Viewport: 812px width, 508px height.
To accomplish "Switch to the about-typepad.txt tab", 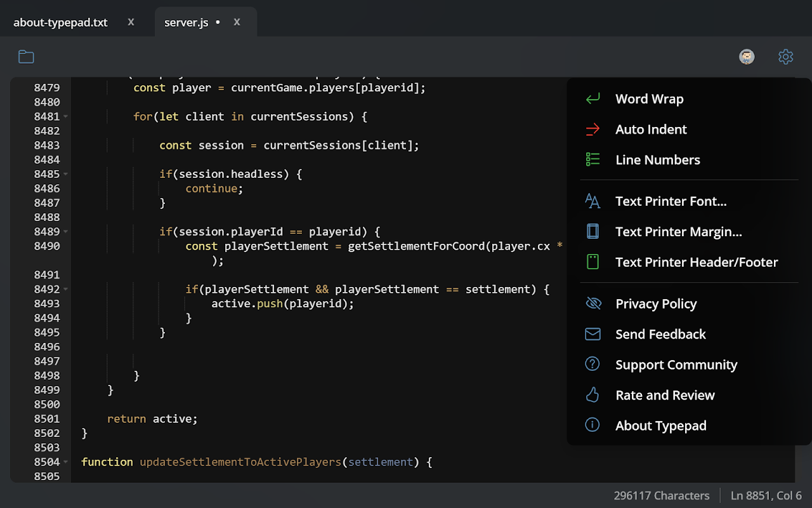I will (60, 22).
